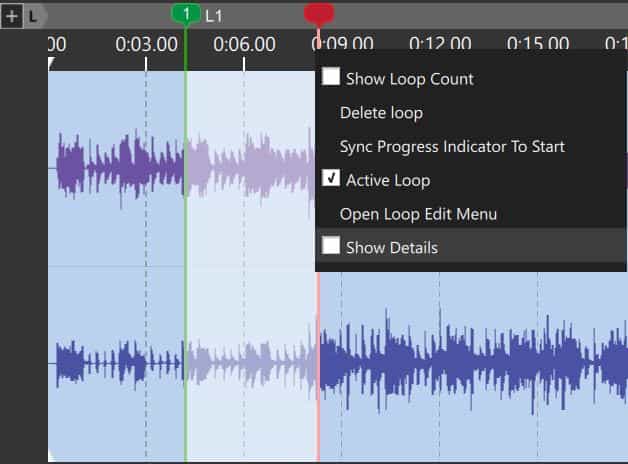
Task: Choose Delete loop from the context menu
Action: [x=381, y=113]
